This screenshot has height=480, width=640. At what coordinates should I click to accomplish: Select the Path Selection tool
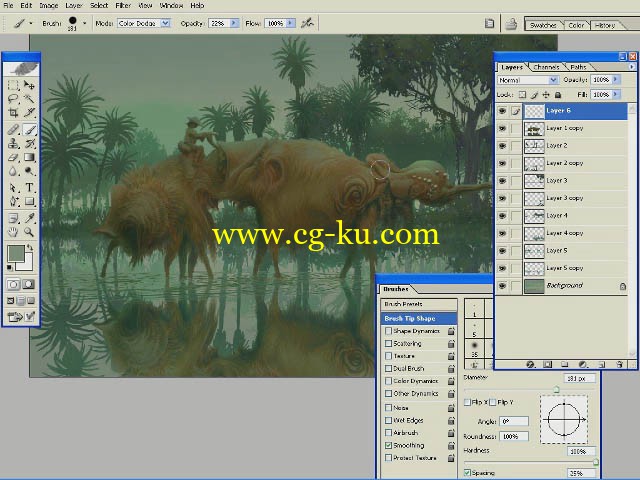pyautogui.click(x=13, y=188)
